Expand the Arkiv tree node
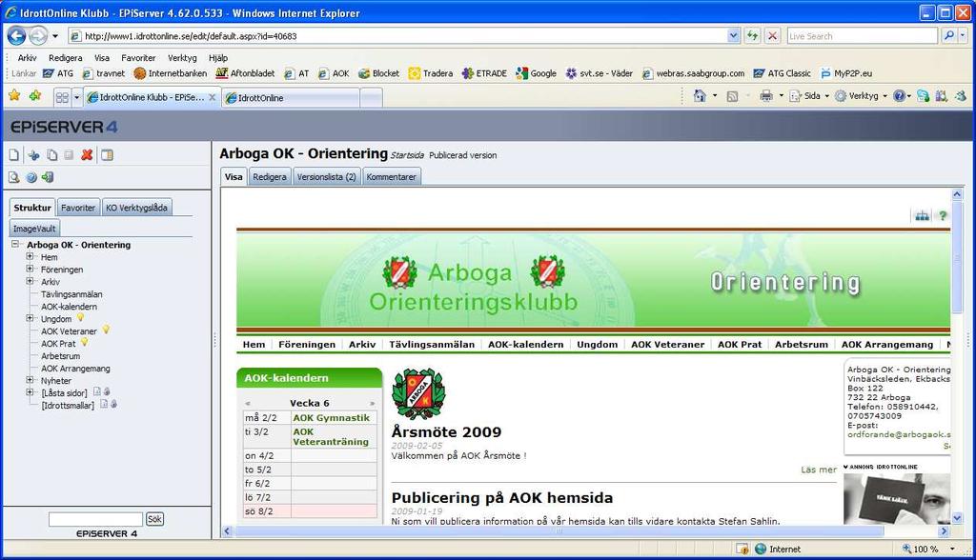The image size is (976, 560). 30,281
